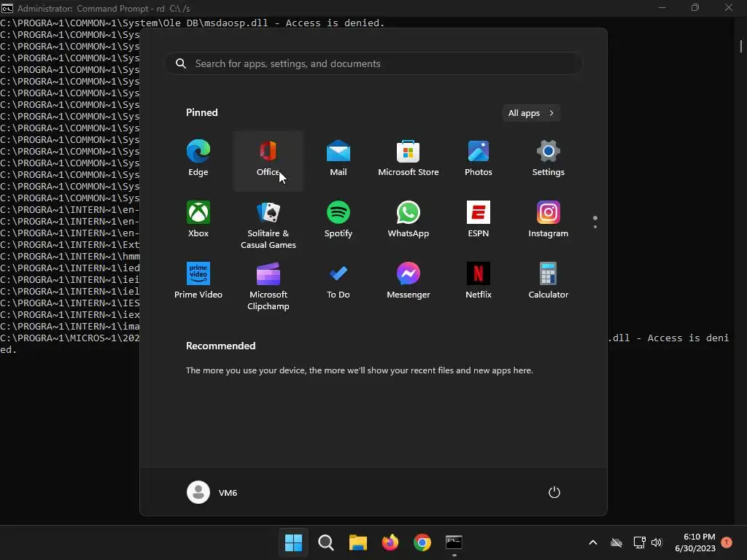Open the clock showing 6:10 PM
The image size is (747, 560).
click(x=695, y=542)
